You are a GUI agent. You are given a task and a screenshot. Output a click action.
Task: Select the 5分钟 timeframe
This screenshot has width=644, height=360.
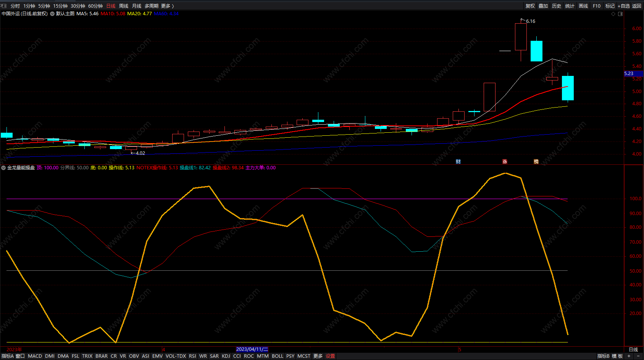tap(44, 6)
